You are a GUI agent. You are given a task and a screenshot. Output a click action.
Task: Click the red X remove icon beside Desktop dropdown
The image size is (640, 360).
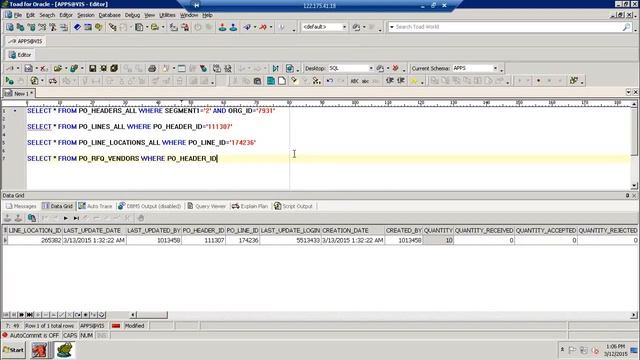[395, 69]
